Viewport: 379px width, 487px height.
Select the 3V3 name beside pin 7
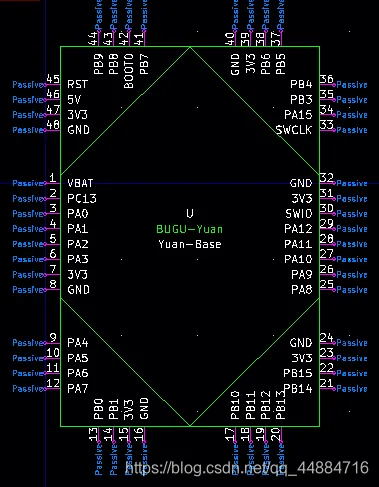pos(77,274)
